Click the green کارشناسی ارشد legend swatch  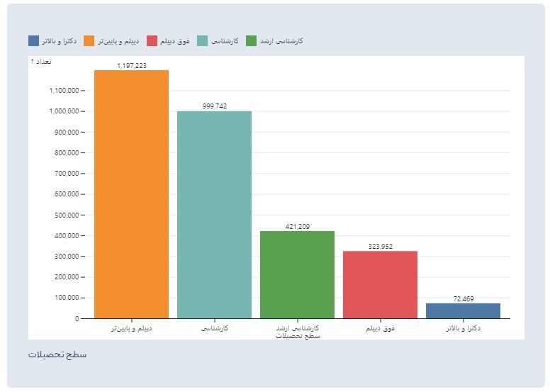(x=251, y=40)
